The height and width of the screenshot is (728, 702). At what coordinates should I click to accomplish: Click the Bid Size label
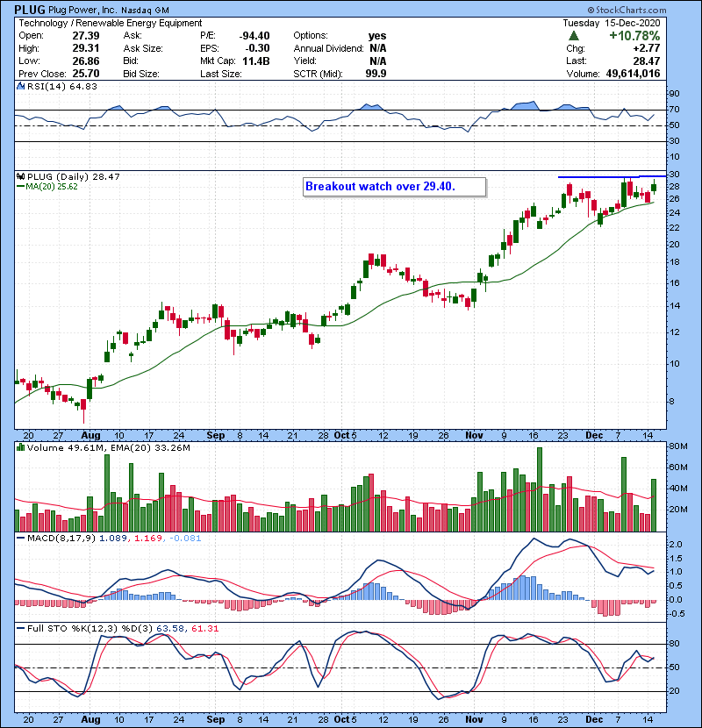pyautogui.click(x=141, y=74)
